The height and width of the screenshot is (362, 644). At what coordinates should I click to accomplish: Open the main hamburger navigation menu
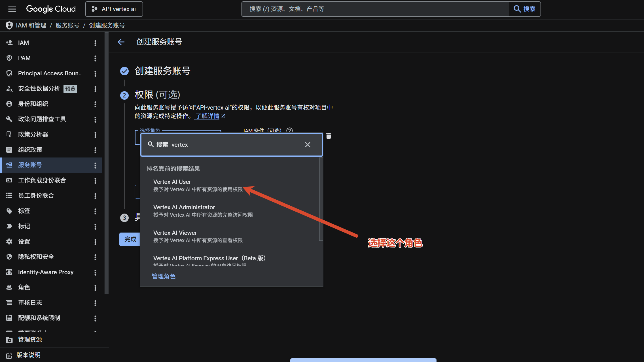(12, 9)
